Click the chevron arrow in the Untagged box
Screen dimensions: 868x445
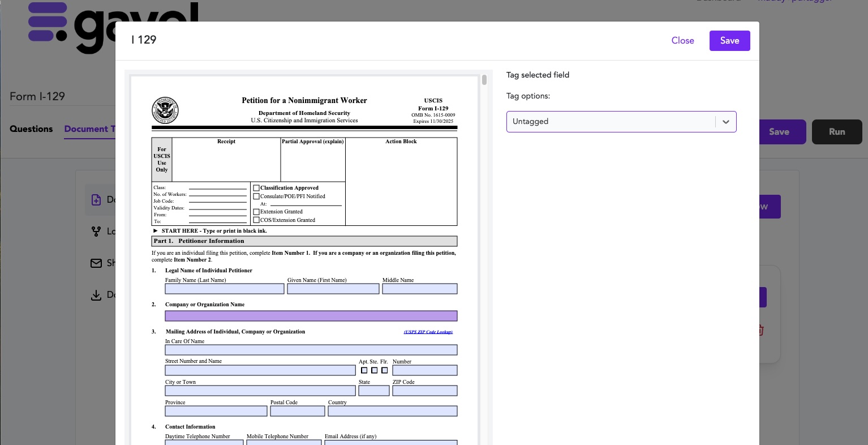click(x=725, y=122)
